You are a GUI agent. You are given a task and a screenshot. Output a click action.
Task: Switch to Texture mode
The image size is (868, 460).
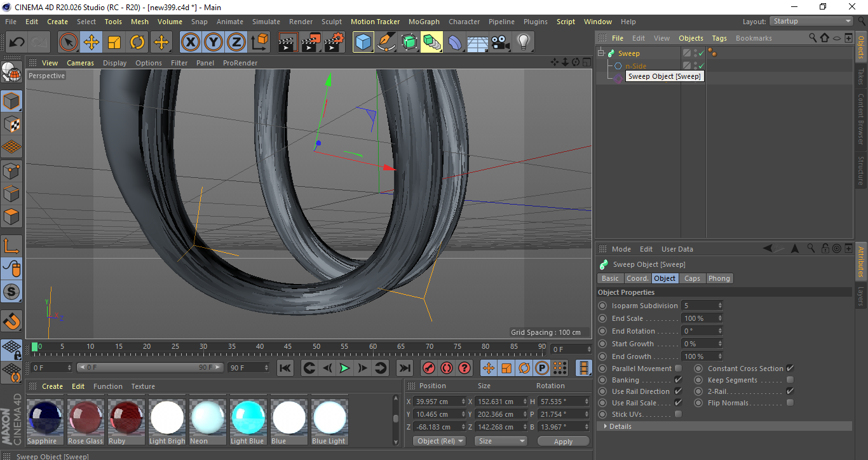pyautogui.click(x=11, y=124)
